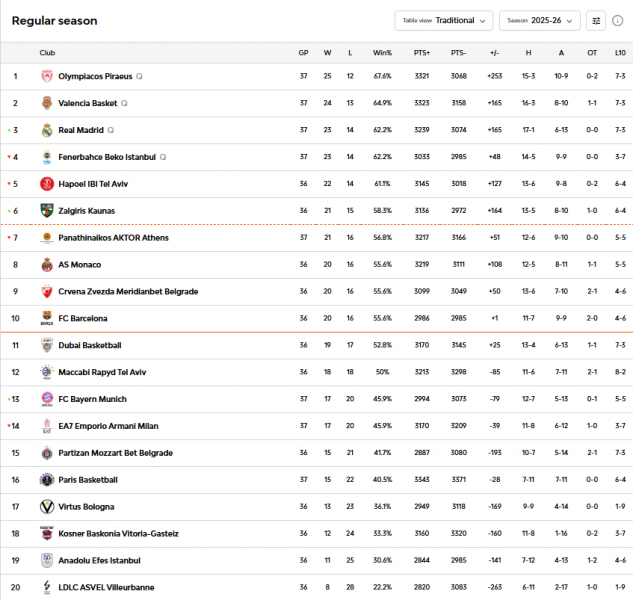633x600 pixels.
Task: Sort table by Win% column header
Action: tap(382, 53)
